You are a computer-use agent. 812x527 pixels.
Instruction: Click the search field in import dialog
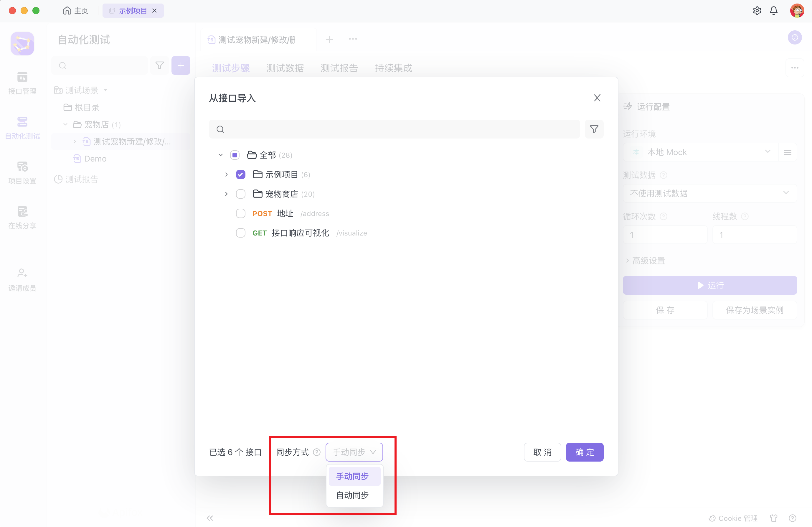pyautogui.click(x=396, y=129)
